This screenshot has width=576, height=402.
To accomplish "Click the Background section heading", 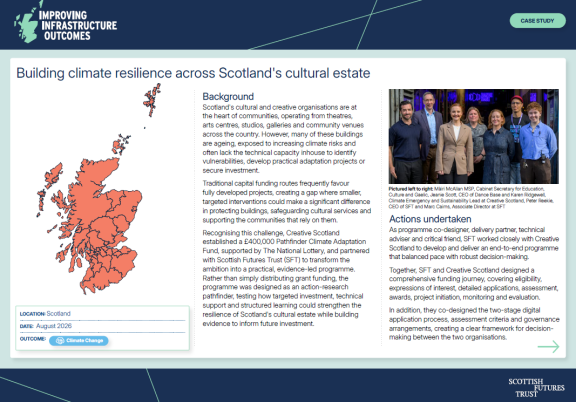I will (x=228, y=97).
